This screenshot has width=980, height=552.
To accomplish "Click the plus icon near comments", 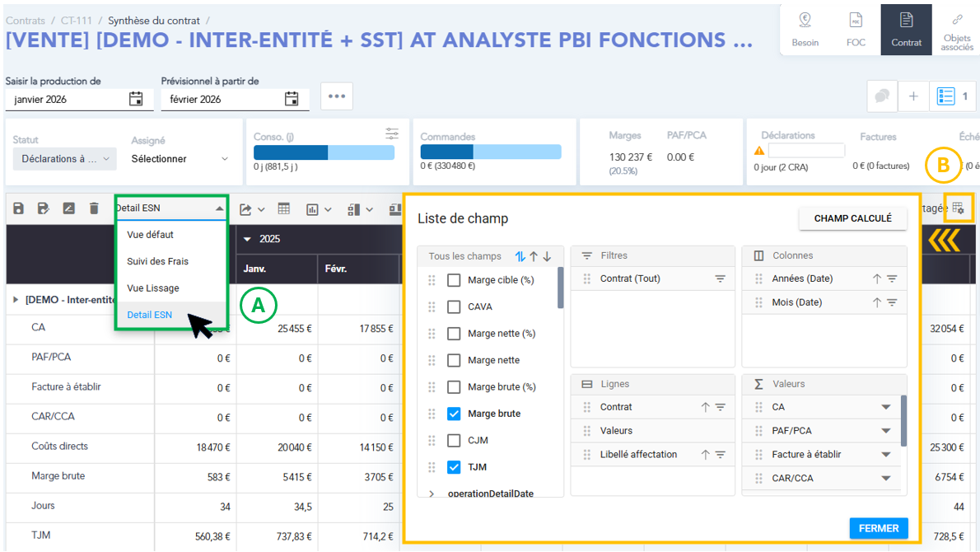I will (913, 96).
